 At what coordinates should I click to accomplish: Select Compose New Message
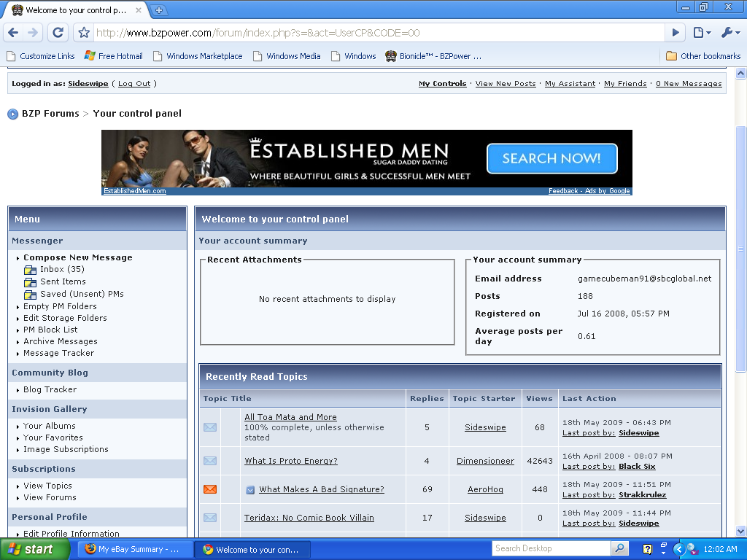click(x=78, y=257)
